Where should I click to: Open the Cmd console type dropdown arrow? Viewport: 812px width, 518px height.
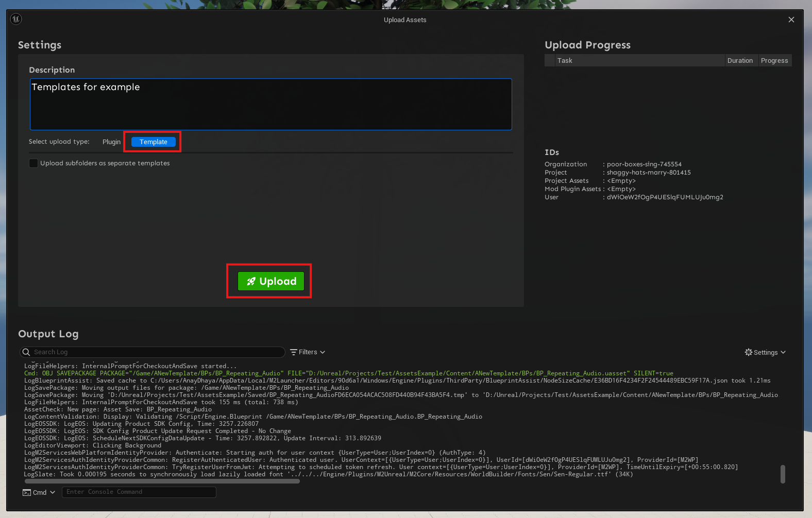[52, 493]
